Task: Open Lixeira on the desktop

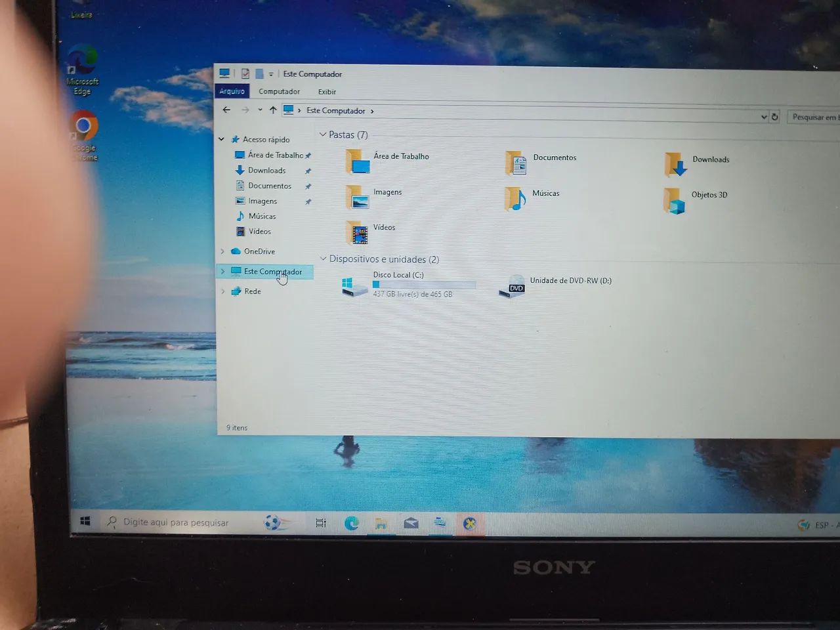Action: (81, 9)
